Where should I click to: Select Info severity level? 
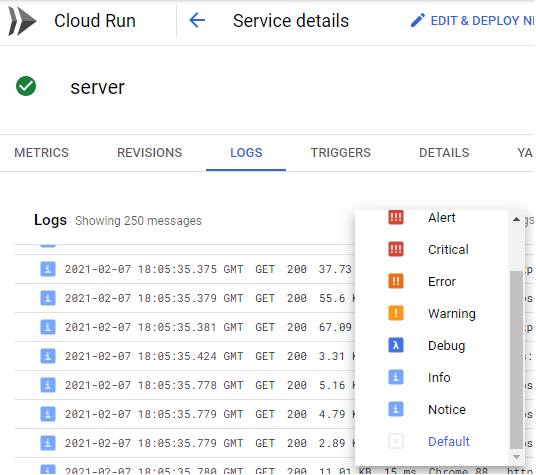(431, 378)
